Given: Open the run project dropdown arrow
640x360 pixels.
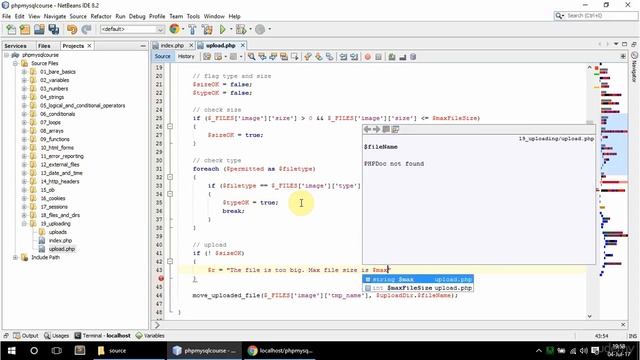Looking at the screenshot, I should 230,29.
